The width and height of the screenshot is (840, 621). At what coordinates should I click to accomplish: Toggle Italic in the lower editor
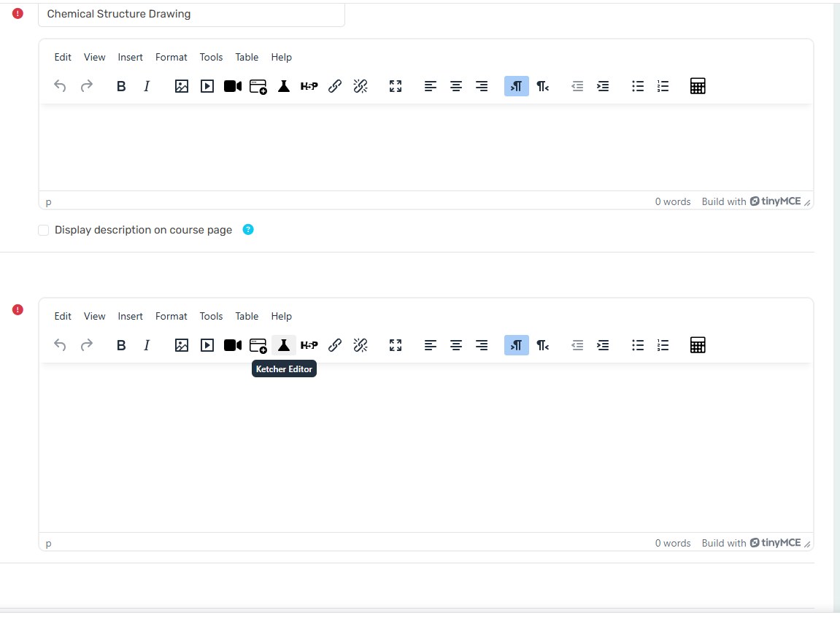tap(147, 345)
